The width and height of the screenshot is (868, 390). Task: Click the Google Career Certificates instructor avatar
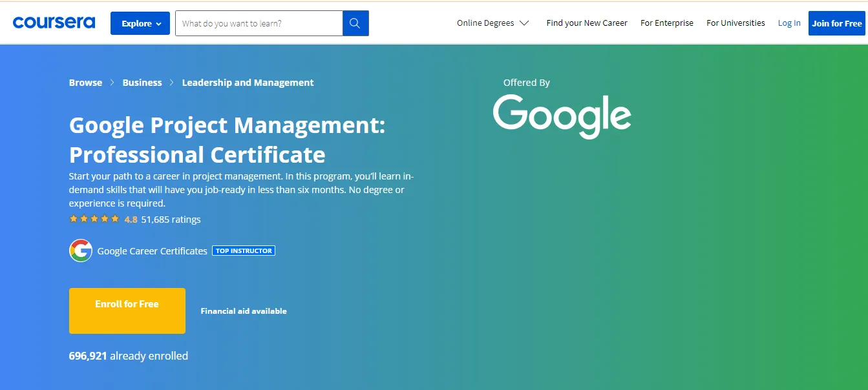[80, 251]
